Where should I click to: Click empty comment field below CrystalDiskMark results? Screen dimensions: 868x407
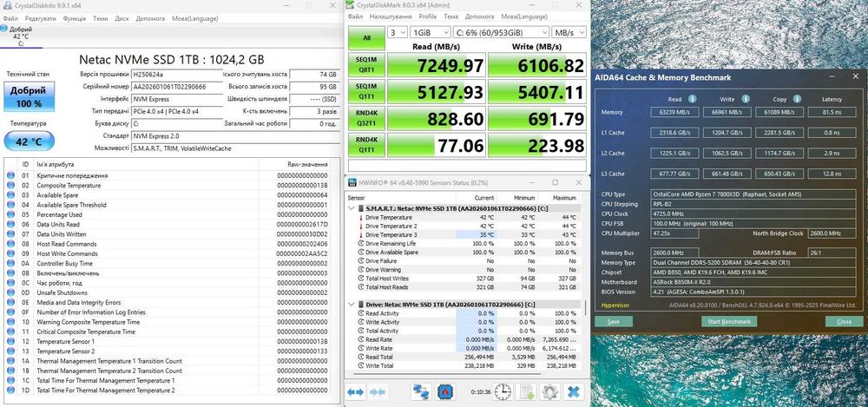pos(467,166)
